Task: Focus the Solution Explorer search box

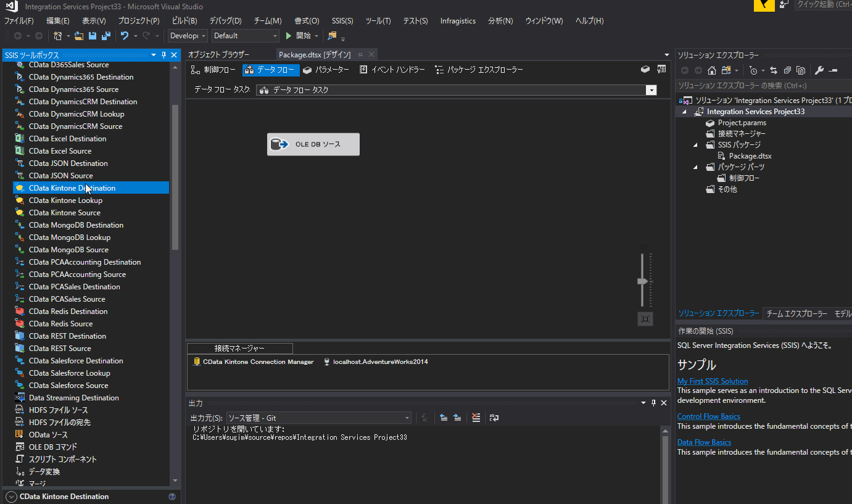Action: pos(764,86)
